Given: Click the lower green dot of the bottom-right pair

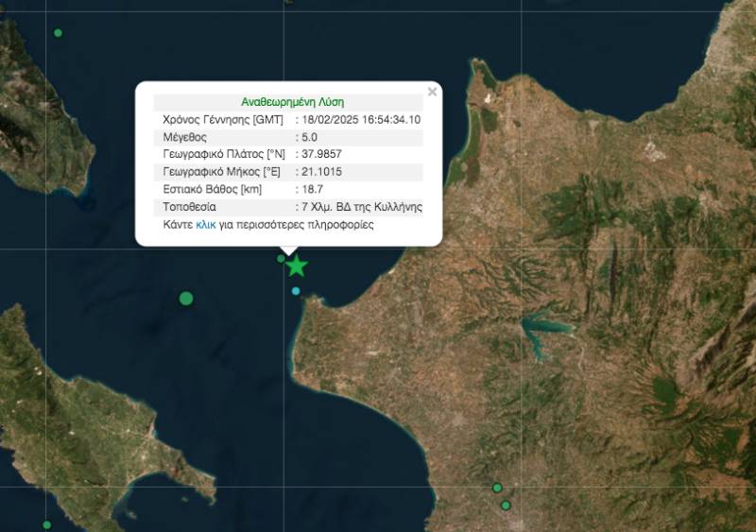Looking at the screenshot, I should coord(506,505).
